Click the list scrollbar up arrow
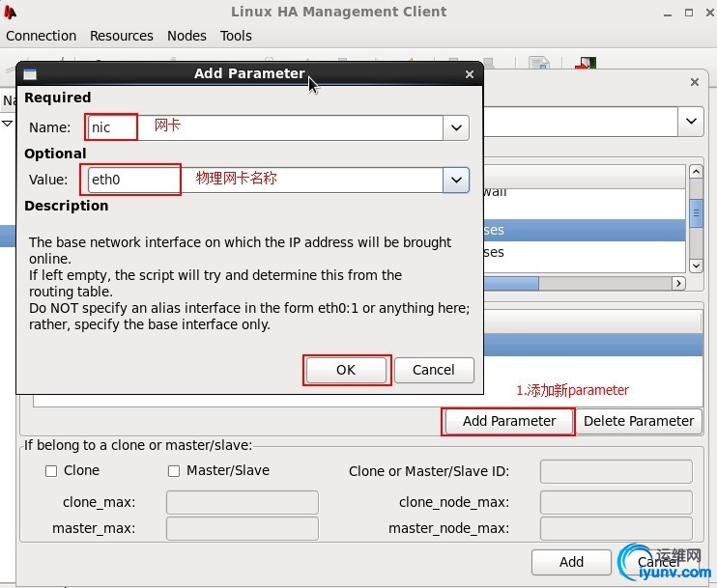Viewport: 717px width, 588px height. click(696, 172)
